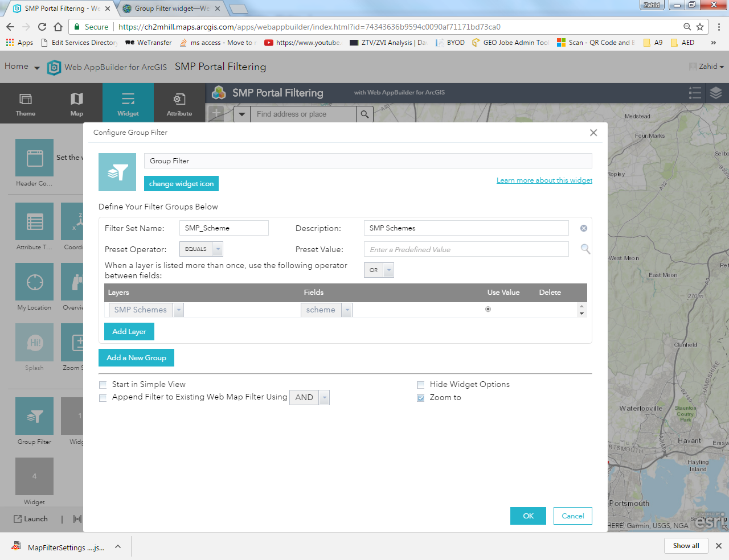Close the Configure Group Filter dialog
This screenshot has width=729, height=560.
tap(593, 133)
